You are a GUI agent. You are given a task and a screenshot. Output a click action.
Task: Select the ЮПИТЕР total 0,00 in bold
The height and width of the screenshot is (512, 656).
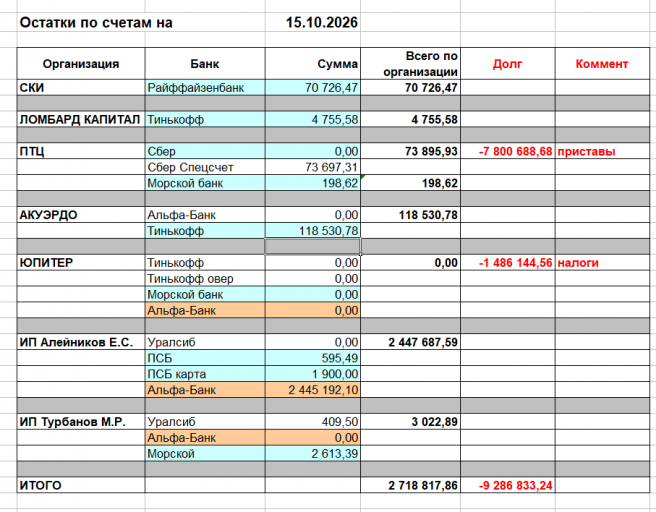(410, 262)
